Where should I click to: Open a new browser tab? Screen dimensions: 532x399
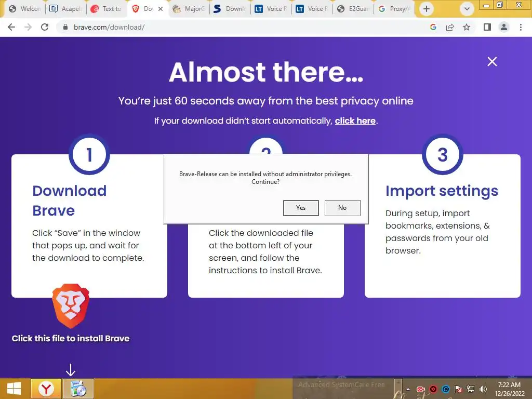(x=427, y=9)
